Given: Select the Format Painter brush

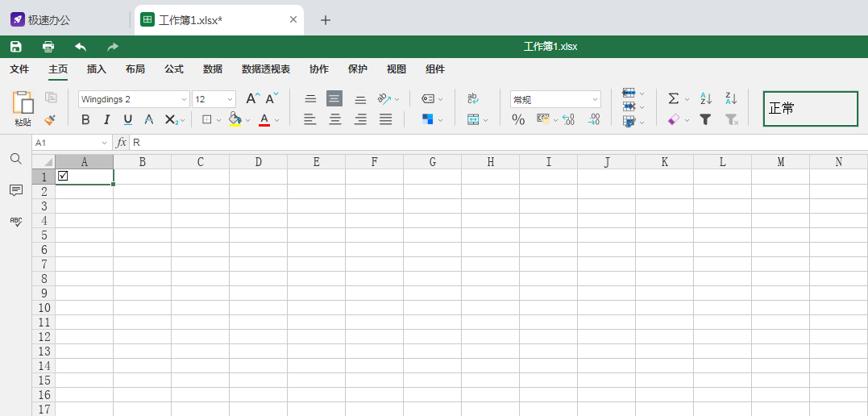Looking at the screenshot, I should pyautogui.click(x=51, y=119).
